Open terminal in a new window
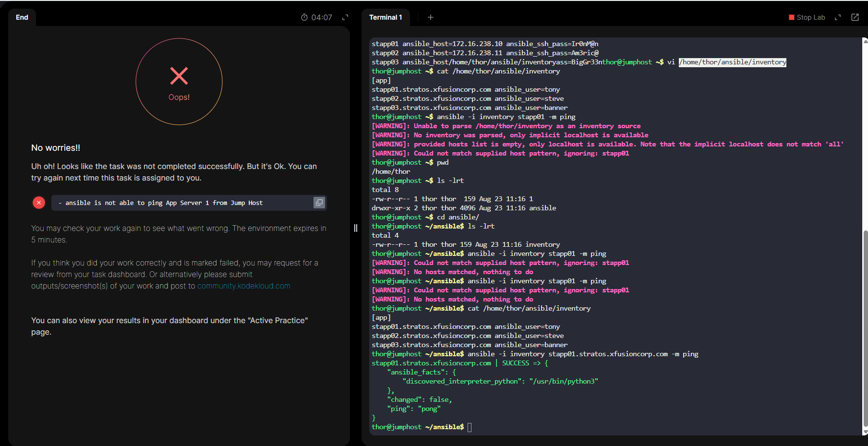Screen dimensions: 868x446 (855, 17)
